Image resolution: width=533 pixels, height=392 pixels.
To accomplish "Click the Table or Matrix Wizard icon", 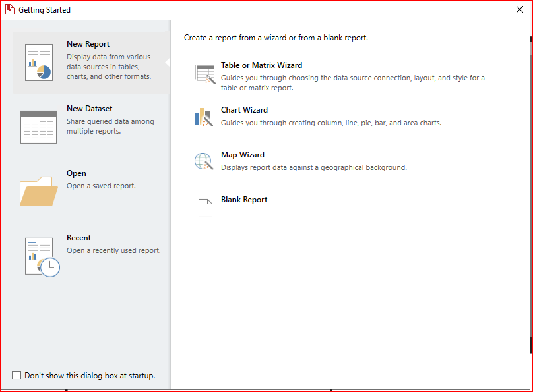I will click(205, 74).
